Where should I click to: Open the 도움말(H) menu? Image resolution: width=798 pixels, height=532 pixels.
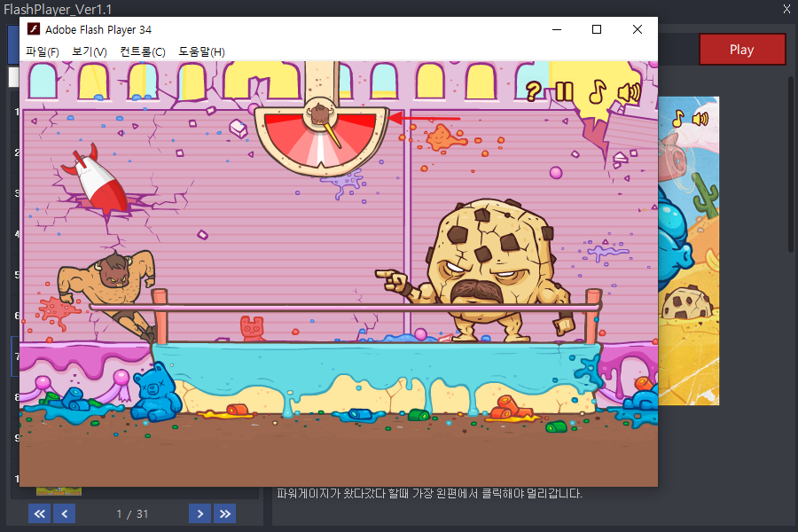(x=201, y=52)
